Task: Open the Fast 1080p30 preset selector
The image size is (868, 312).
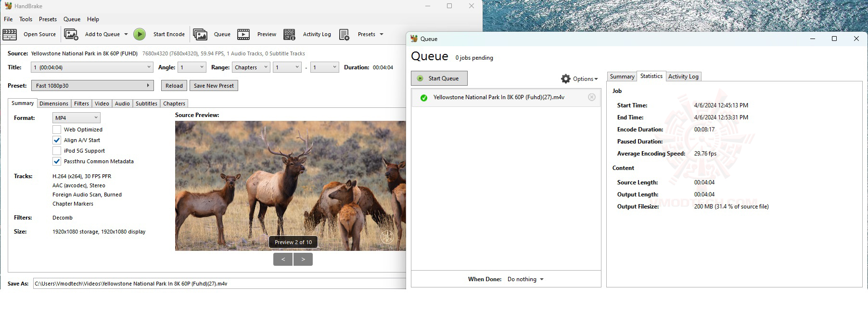Action: 92,86
